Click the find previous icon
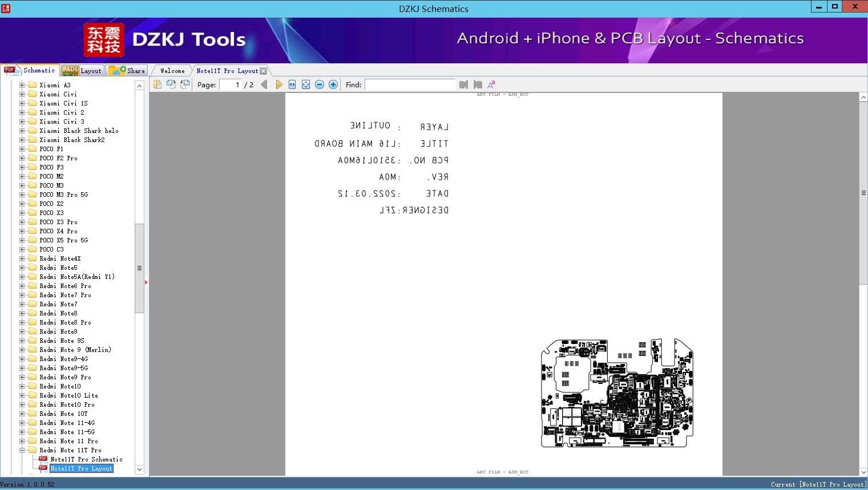868x490 pixels. pos(463,84)
